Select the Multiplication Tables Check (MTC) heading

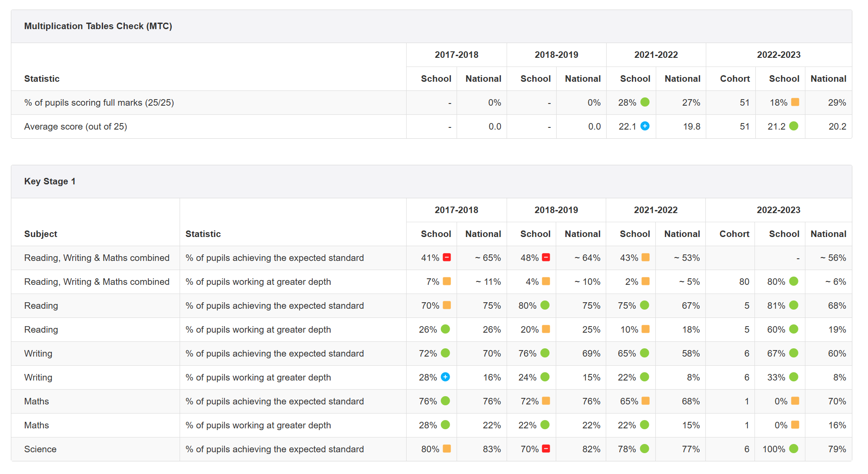[x=98, y=26]
